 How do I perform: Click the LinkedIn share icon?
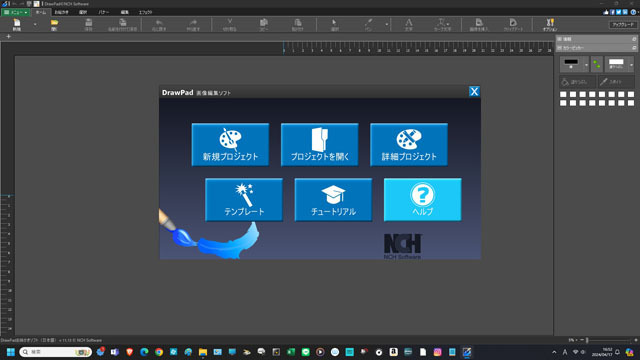pyautogui.click(x=625, y=12)
